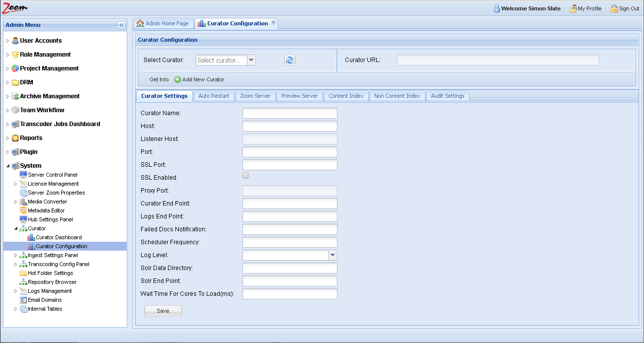Select Internal Tables in the tree
Viewport: 644px width, 343px height.
[x=45, y=309]
